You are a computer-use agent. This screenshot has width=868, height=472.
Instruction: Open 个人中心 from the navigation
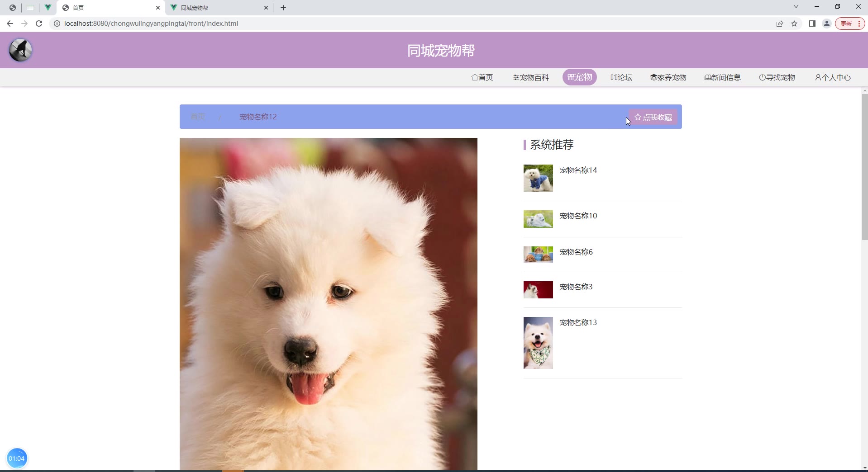point(833,77)
